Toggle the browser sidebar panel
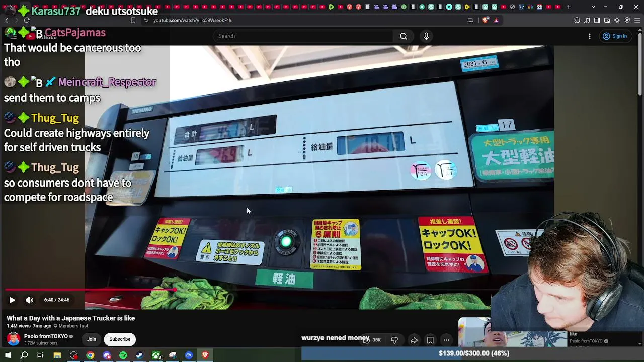Image resolution: width=644 pixels, height=362 pixels. pyautogui.click(x=597, y=20)
